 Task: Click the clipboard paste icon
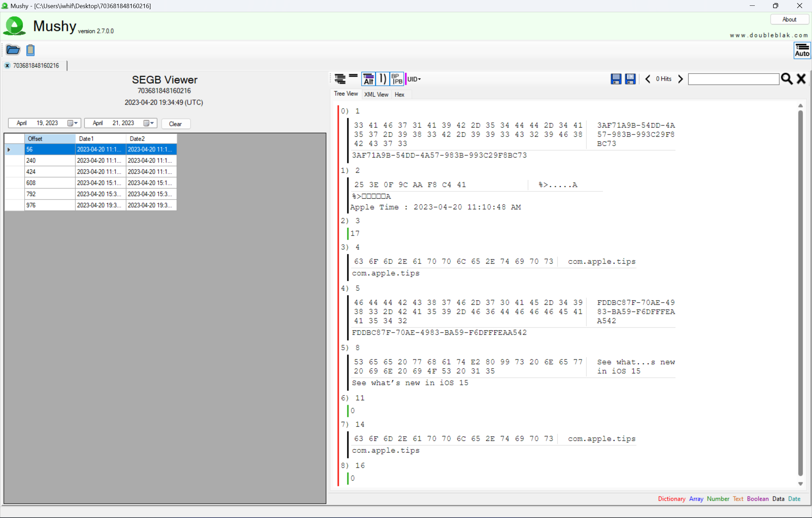[30, 50]
